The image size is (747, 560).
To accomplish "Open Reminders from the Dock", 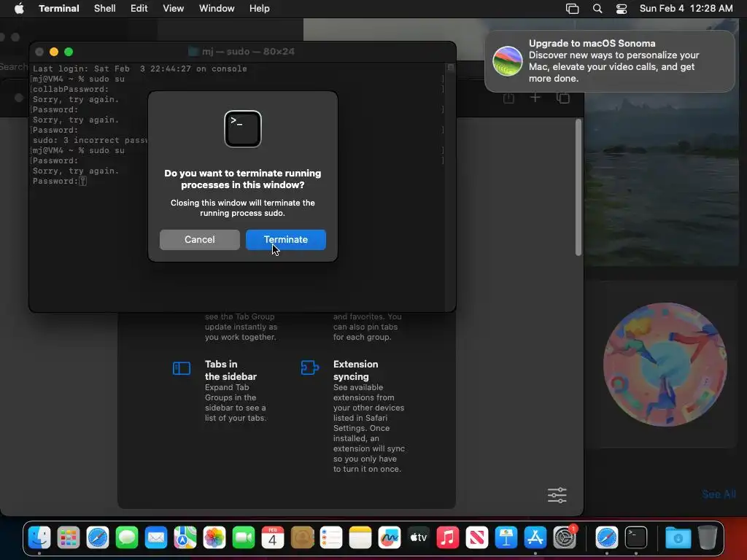I will pyautogui.click(x=331, y=538).
